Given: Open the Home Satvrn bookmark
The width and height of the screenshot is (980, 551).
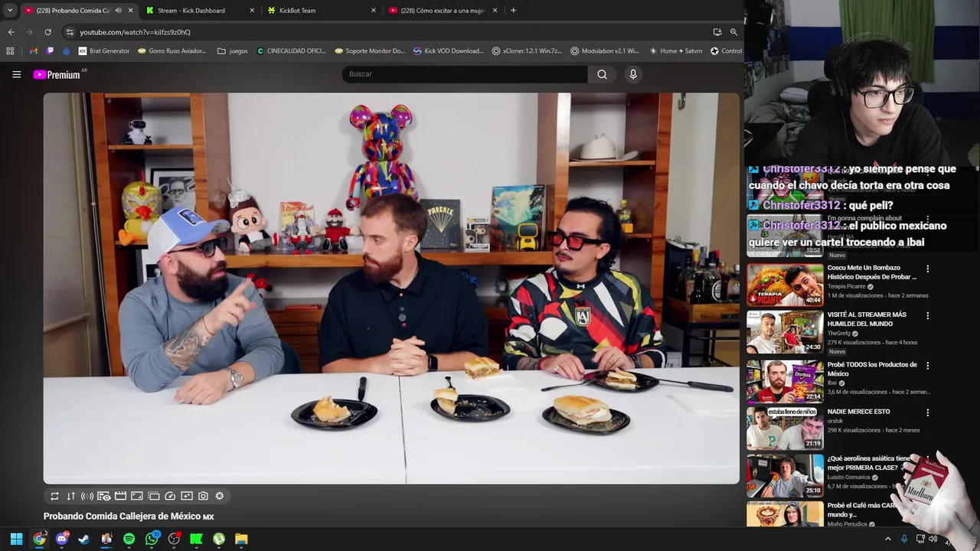Looking at the screenshot, I should (675, 51).
